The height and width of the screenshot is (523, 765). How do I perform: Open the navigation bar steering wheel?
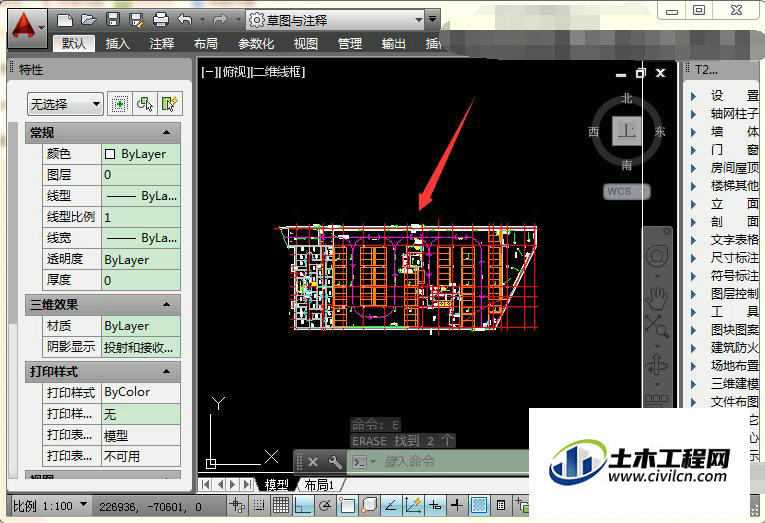[656, 256]
